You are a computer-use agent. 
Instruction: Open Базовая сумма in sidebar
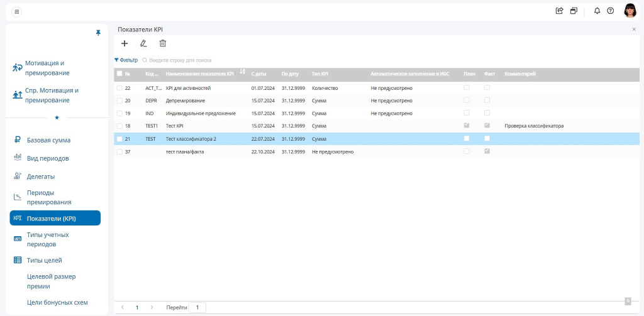click(48, 140)
